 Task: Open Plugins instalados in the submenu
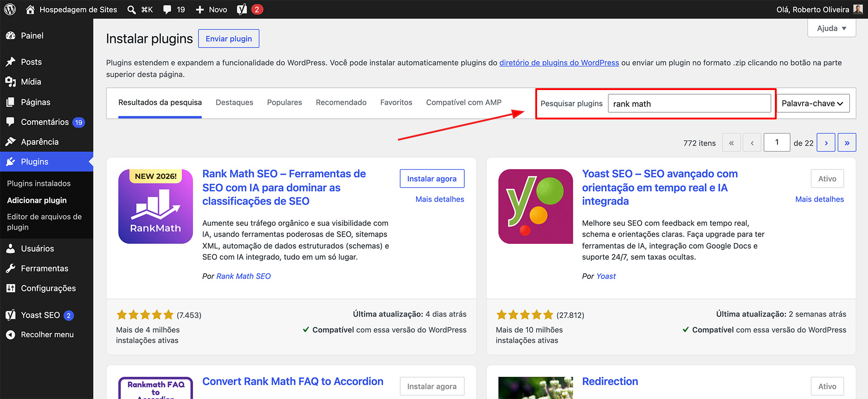point(39,183)
